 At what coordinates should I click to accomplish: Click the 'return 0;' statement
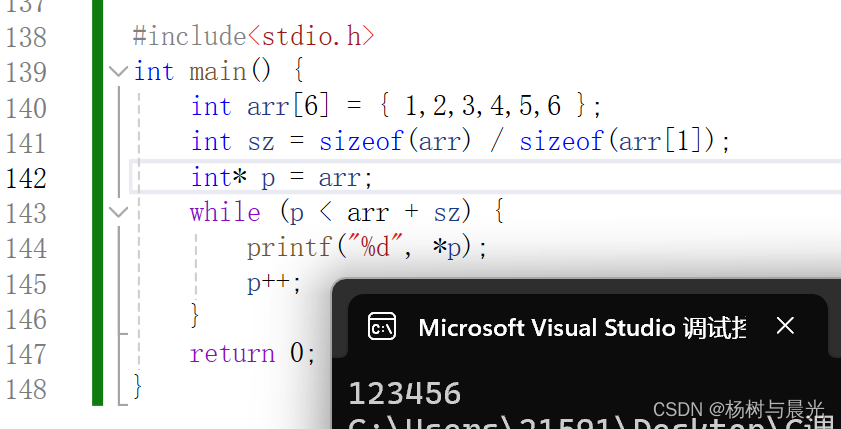pos(253,354)
